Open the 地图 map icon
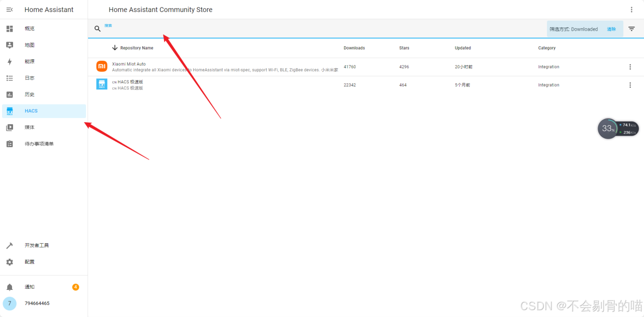This screenshot has width=644, height=317. [x=10, y=45]
